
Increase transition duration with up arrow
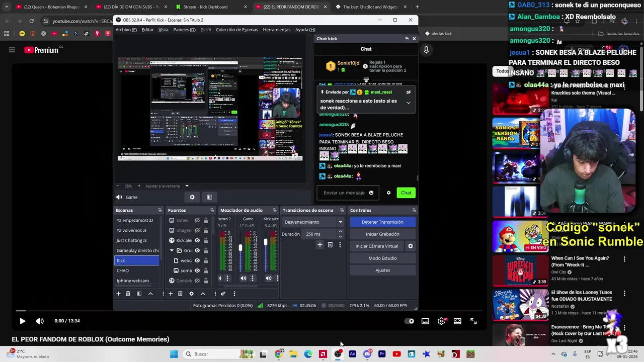pos(340,232)
